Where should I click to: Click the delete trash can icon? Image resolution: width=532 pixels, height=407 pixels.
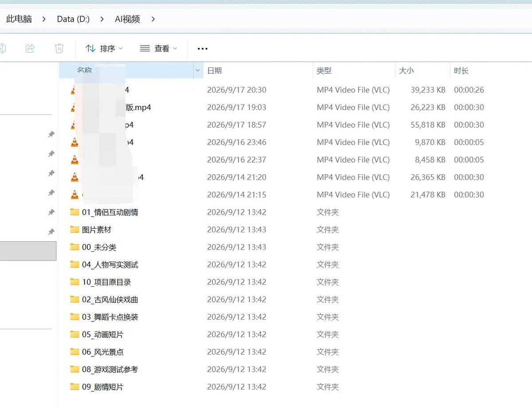coord(59,48)
